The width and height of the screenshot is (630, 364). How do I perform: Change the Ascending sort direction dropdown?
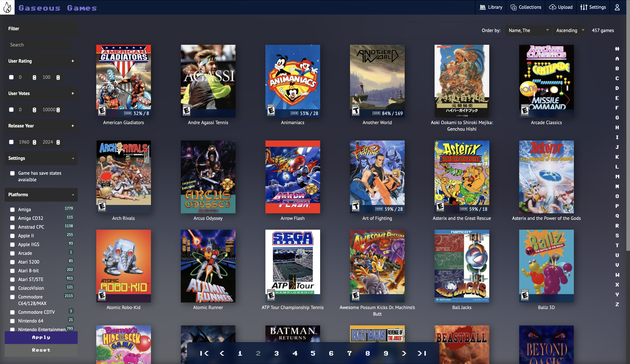[570, 30]
